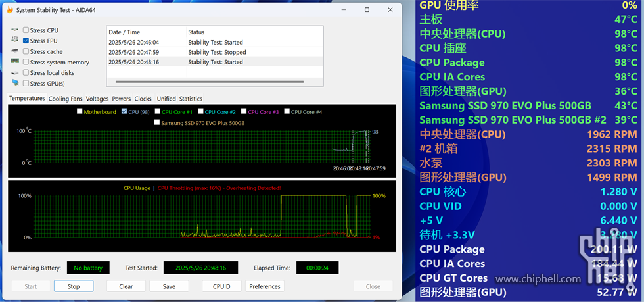Show Samsung SSD 970 EVO Plus temperature
Screen dimensions: 644x302
pyautogui.click(x=157, y=122)
